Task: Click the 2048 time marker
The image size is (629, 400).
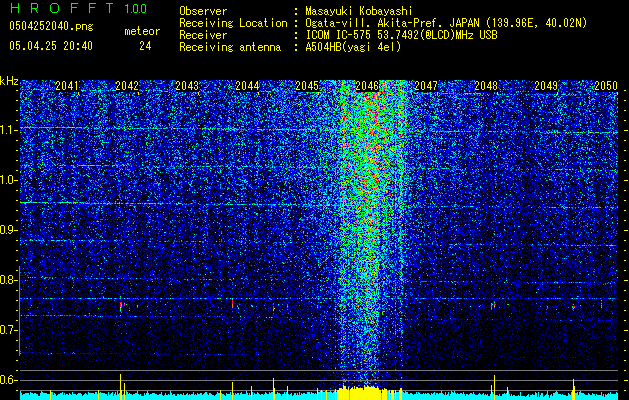Action: (486, 86)
